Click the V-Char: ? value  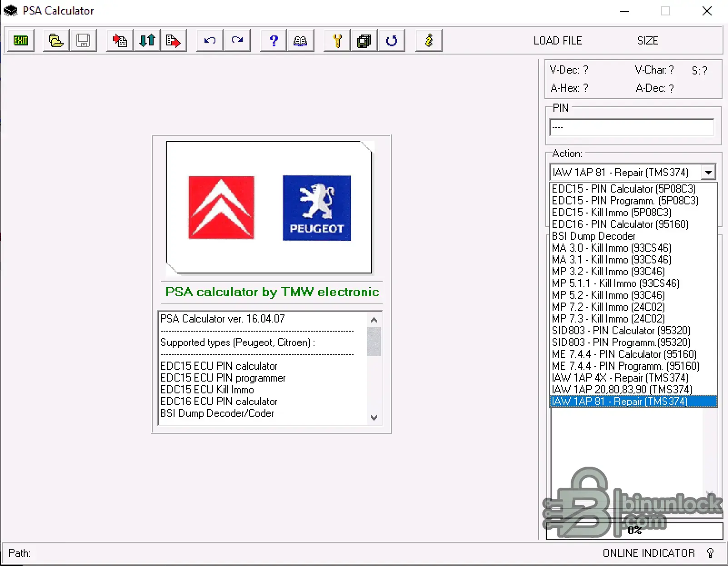coord(654,70)
